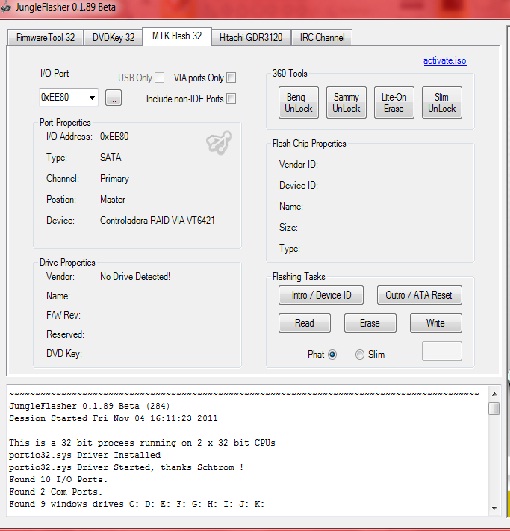Click the Slim UnLock button

click(x=442, y=103)
